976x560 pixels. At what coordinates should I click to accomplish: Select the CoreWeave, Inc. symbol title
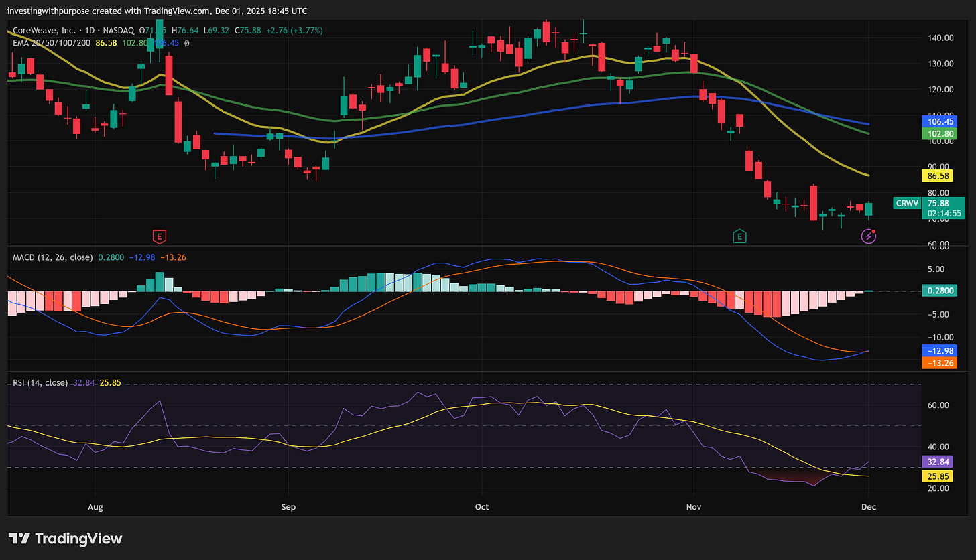pos(44,30)
